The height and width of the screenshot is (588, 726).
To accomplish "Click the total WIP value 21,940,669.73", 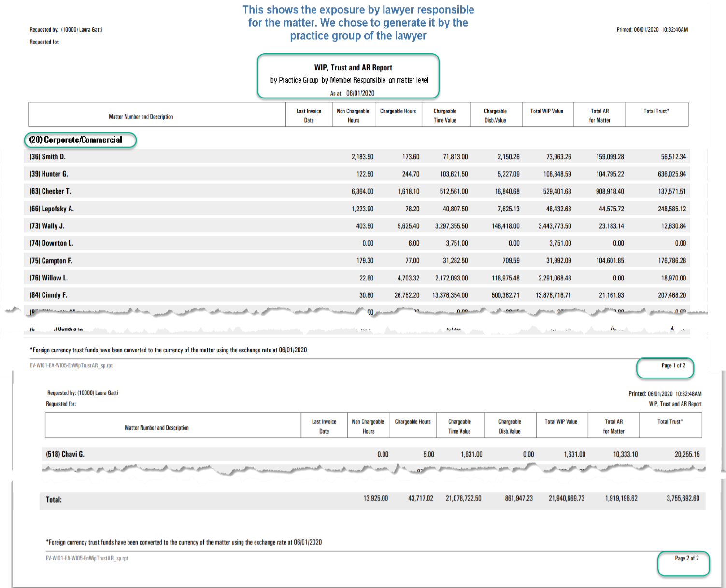I will pyautogui.click(x=566, y=498).
